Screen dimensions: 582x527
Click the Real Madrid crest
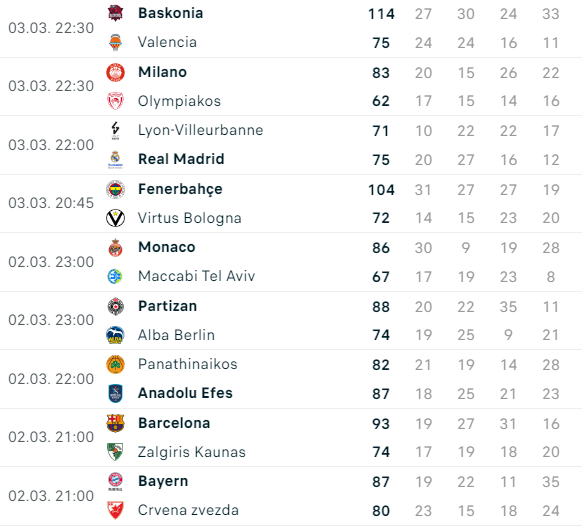point(115,160)
